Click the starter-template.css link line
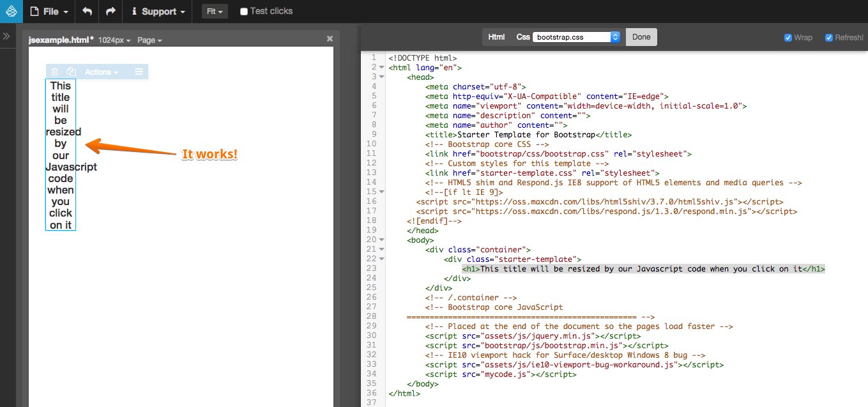 542,173
